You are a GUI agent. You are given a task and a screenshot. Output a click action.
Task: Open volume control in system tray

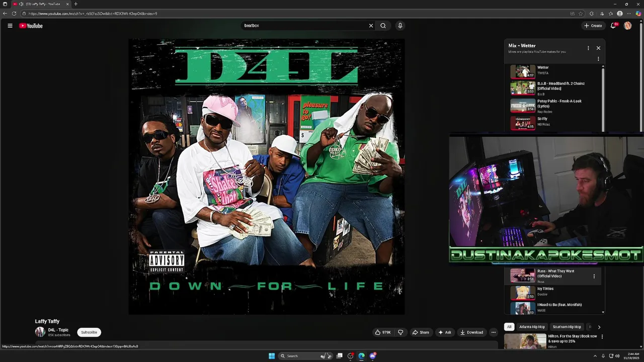click(x=617, y=356)
